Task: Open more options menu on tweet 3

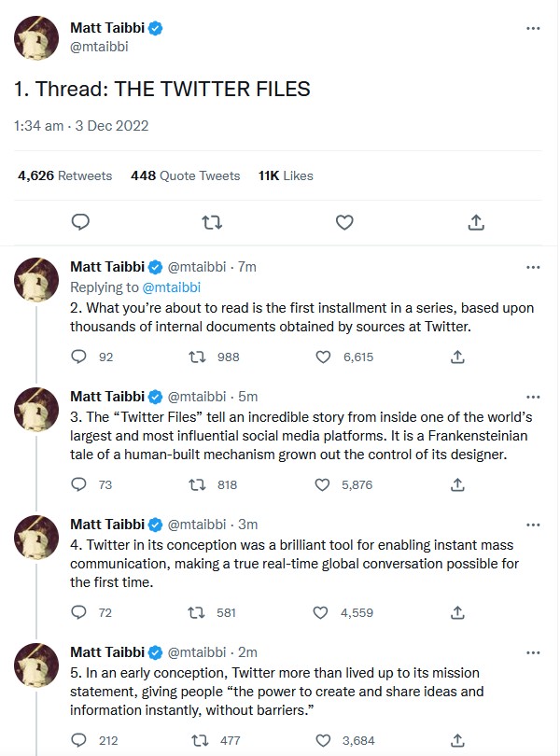Action: click(533, 397)
